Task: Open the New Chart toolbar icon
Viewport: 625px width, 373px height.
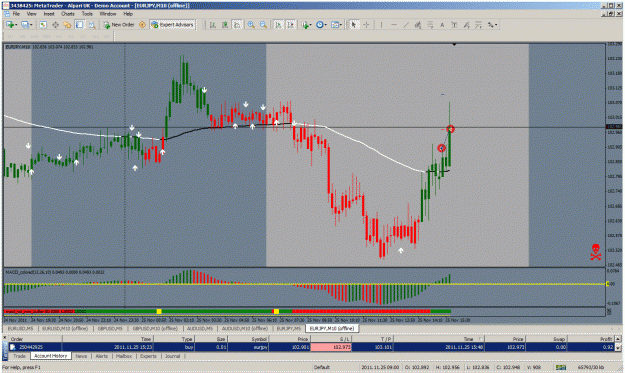Action: point(10,25)
